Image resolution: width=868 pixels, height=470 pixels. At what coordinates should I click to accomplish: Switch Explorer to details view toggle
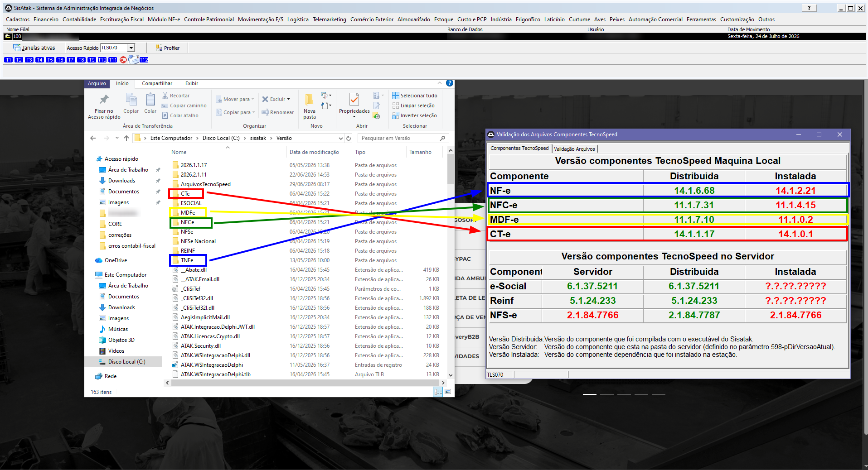[x=438, y=392]
